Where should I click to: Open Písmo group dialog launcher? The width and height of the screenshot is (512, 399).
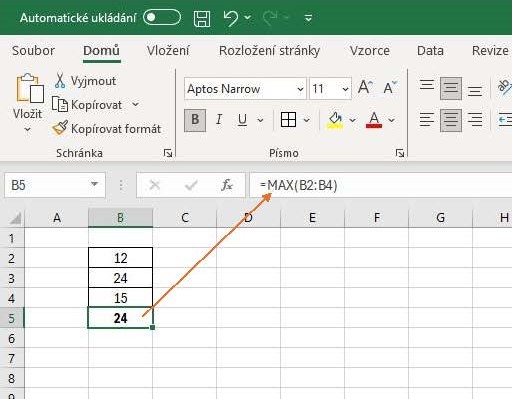pyautogui.click(x=400, y=153)
